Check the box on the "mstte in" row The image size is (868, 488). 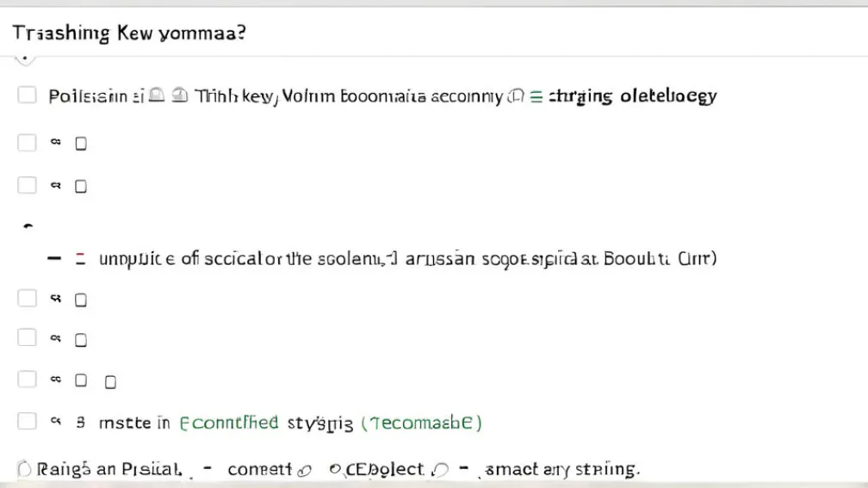27,422
